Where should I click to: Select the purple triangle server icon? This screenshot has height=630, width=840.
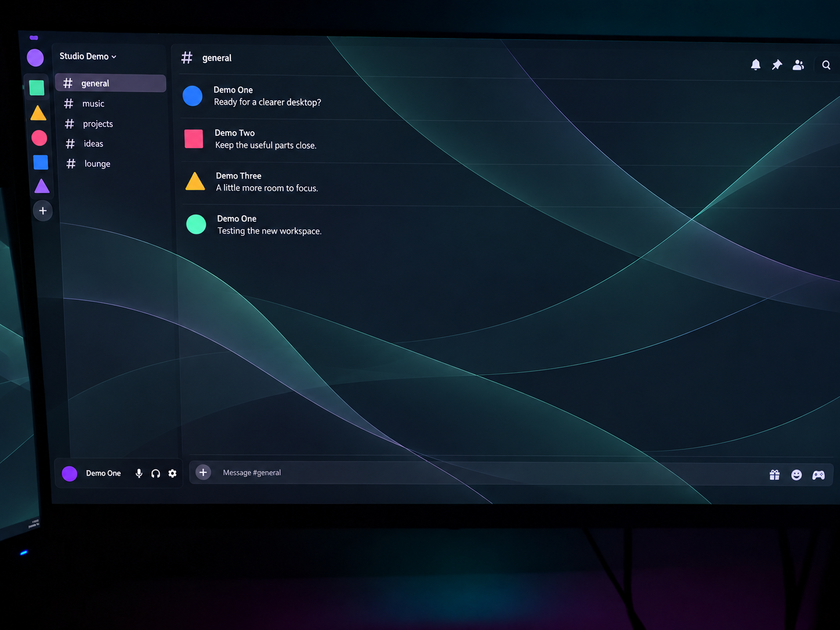tap(42, 186)
